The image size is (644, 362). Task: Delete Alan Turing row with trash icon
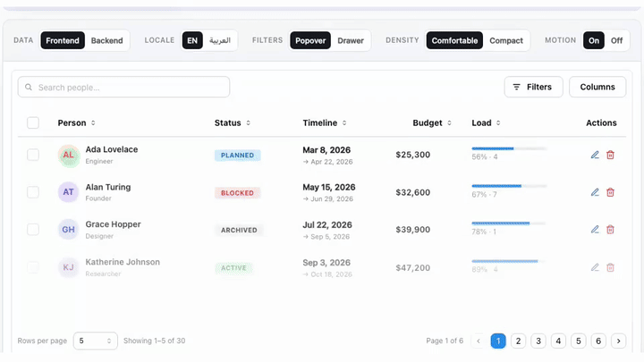click(x=610, y=192)
